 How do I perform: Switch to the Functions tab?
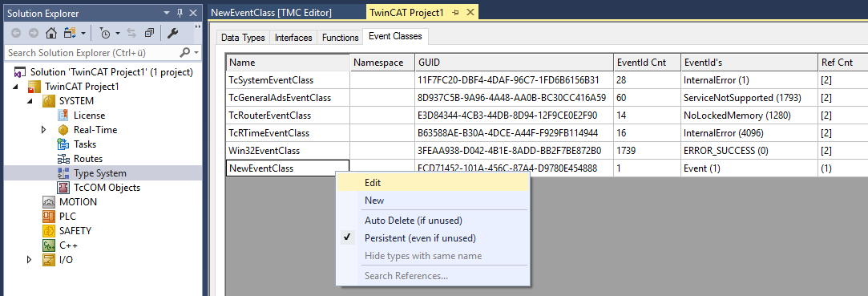click(341, 38)
